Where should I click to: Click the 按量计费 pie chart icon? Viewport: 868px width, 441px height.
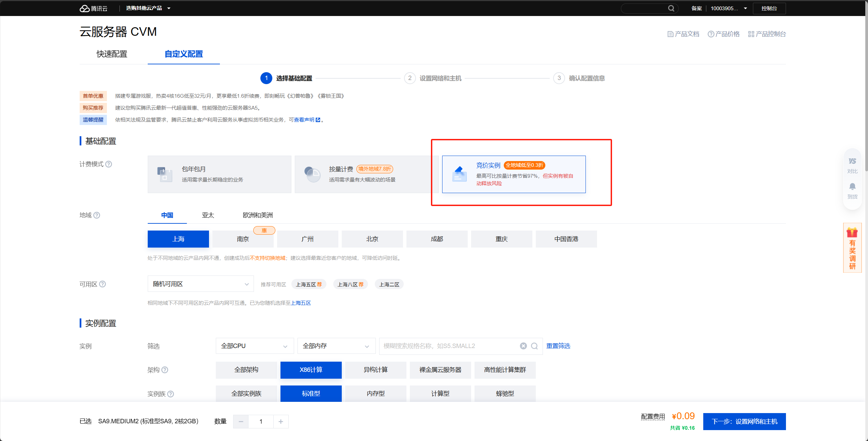tap(312, 174)
